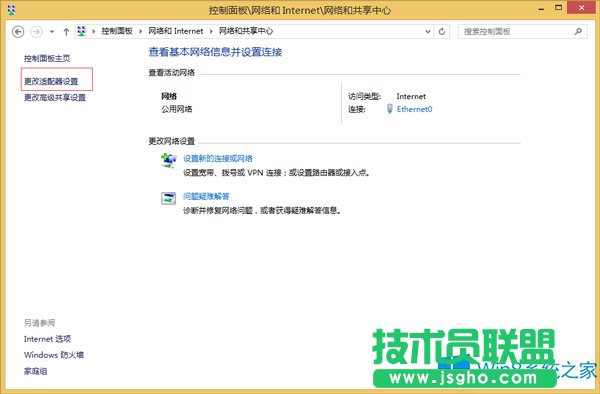Go up one level with Up arrow

click(66, 31)
